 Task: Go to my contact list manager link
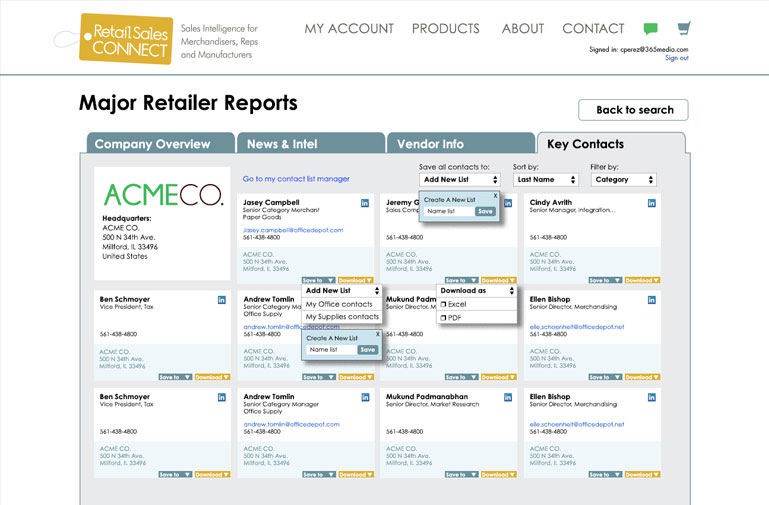(x=296, y=179)
